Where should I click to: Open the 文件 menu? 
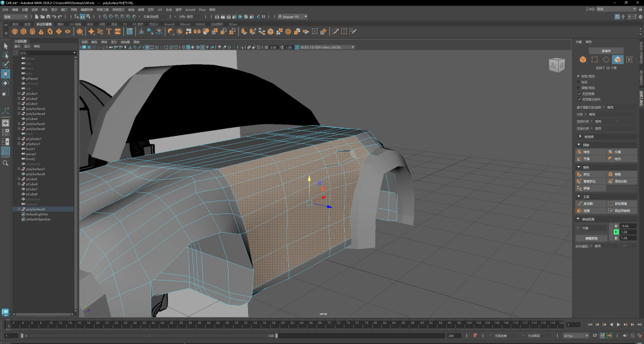[5, 10]
